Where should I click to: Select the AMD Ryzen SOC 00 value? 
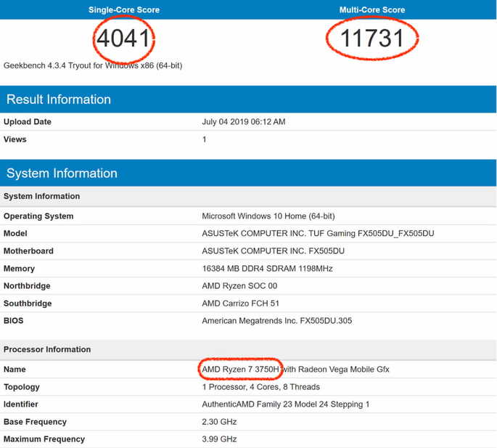click(x=239, y=286)
